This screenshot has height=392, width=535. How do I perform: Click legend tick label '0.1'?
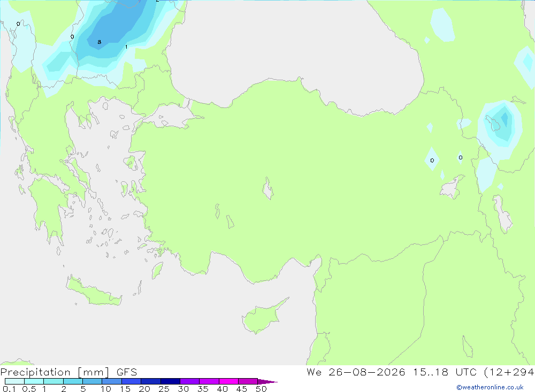click(x=9, y=389)
